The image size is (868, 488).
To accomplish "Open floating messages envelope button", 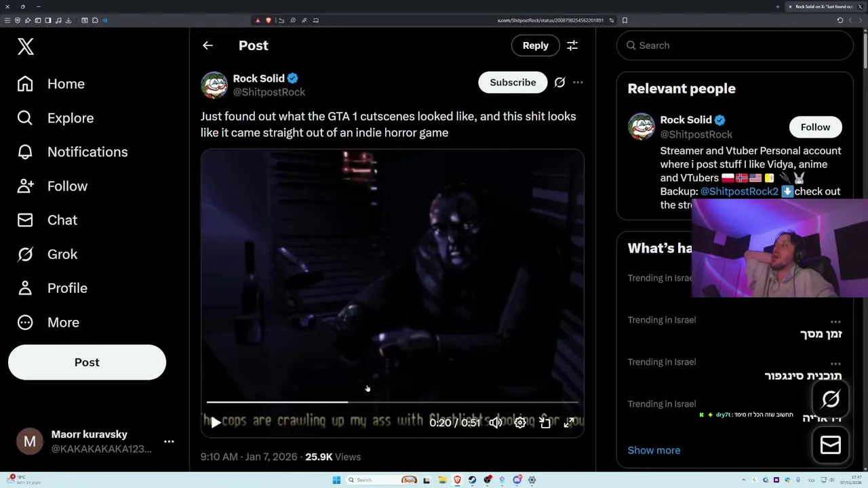I will 831,445.
